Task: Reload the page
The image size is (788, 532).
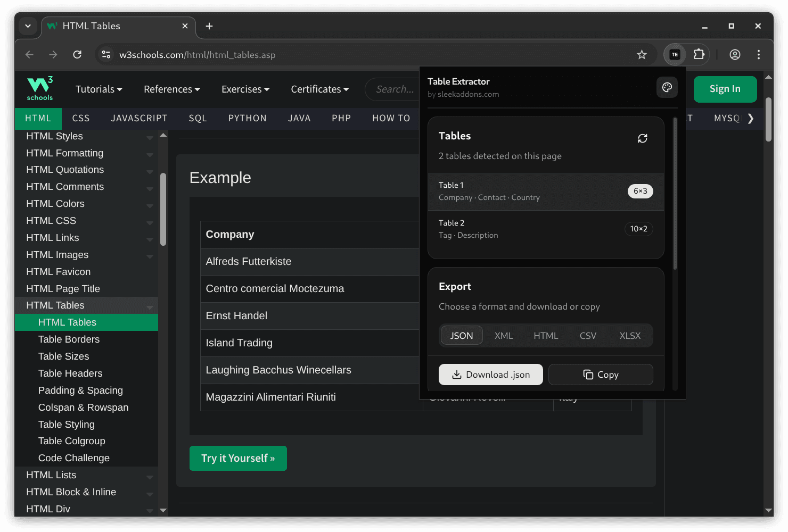Action: click(77, 55)
